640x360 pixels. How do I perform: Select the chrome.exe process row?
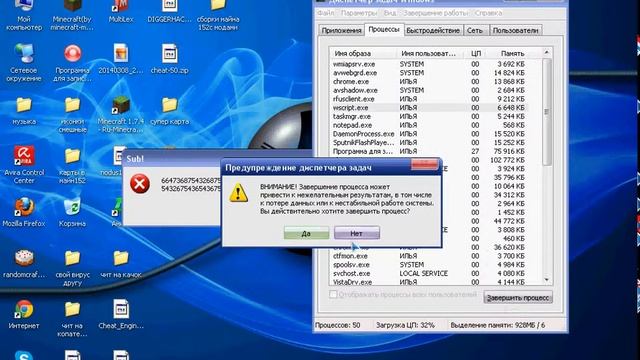pos(429,82)
